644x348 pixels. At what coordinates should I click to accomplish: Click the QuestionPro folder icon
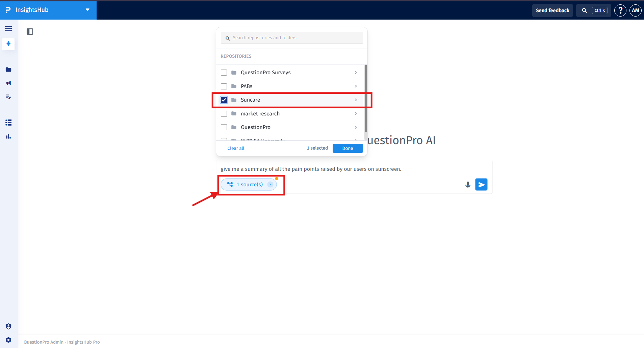(234, 127)
